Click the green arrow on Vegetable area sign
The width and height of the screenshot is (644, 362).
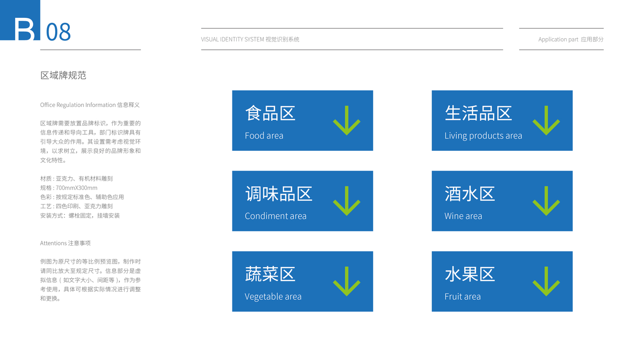coord(347,281)
